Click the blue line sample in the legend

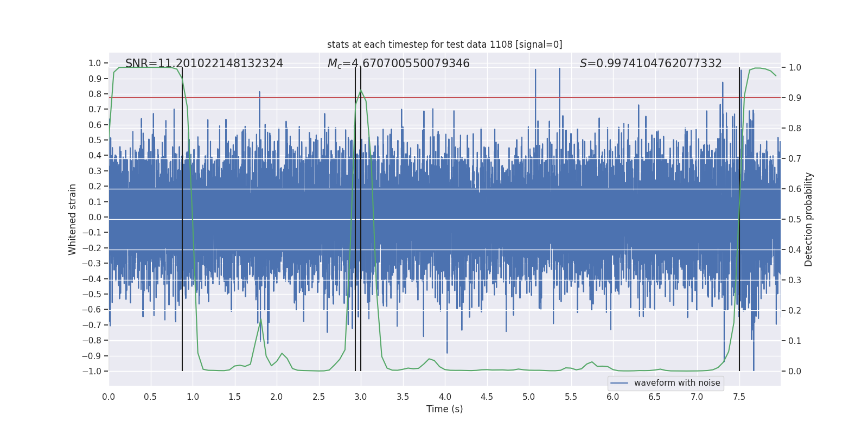620,383
